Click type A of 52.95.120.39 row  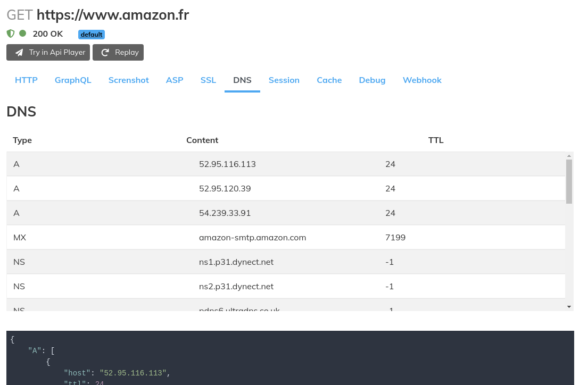tap(16, 189)
